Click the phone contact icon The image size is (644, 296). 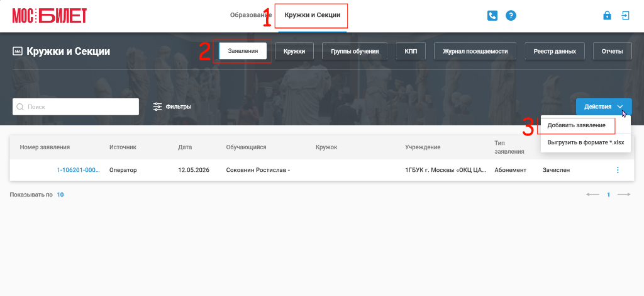click(x=492, y=16)
